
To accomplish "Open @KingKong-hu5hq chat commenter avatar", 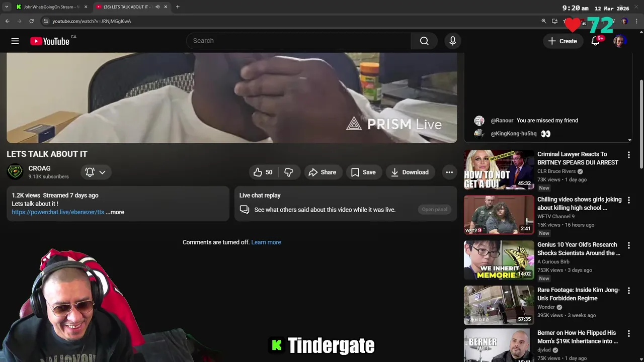I will (x=479, y=134).
